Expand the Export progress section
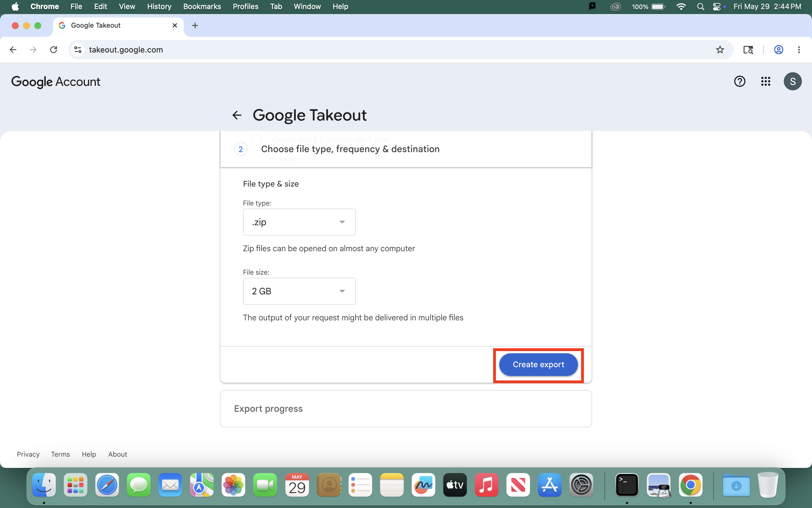 click(406, 409)
